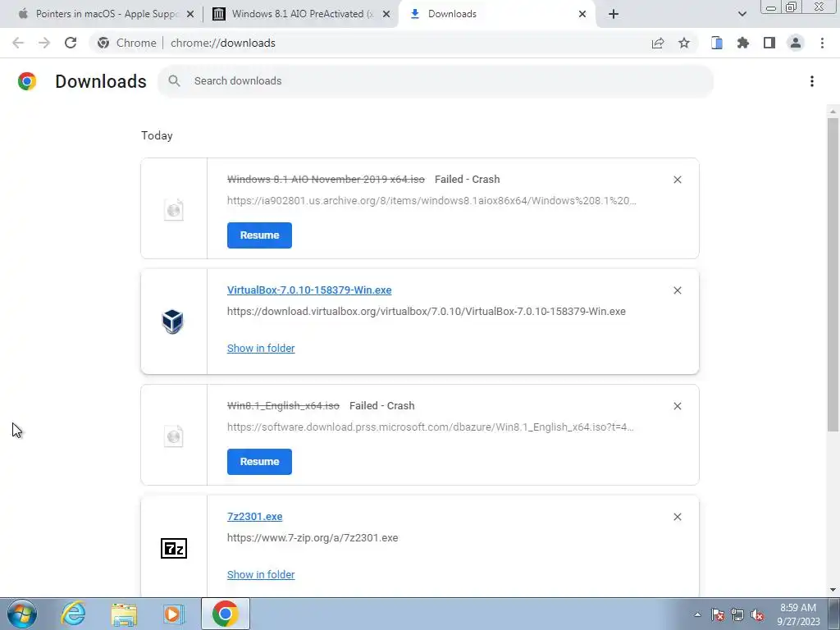Remove Win8.1_English_x64.iso from list
This screenshot has height=630, width=840.
677,406
